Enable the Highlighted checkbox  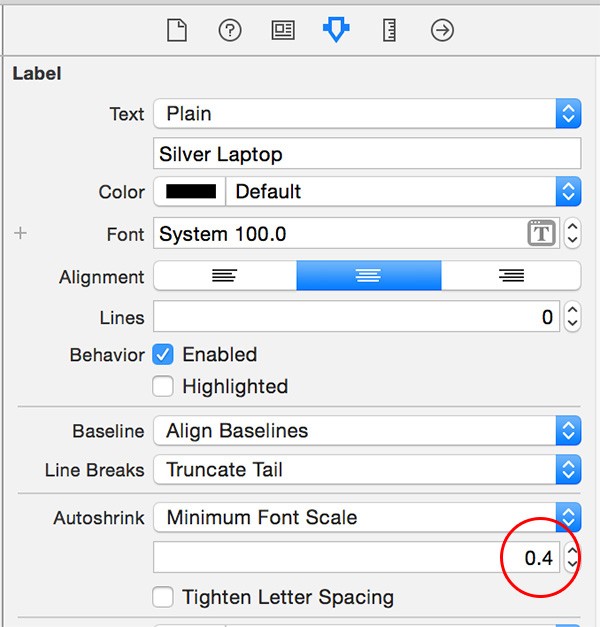click(163, 386)
